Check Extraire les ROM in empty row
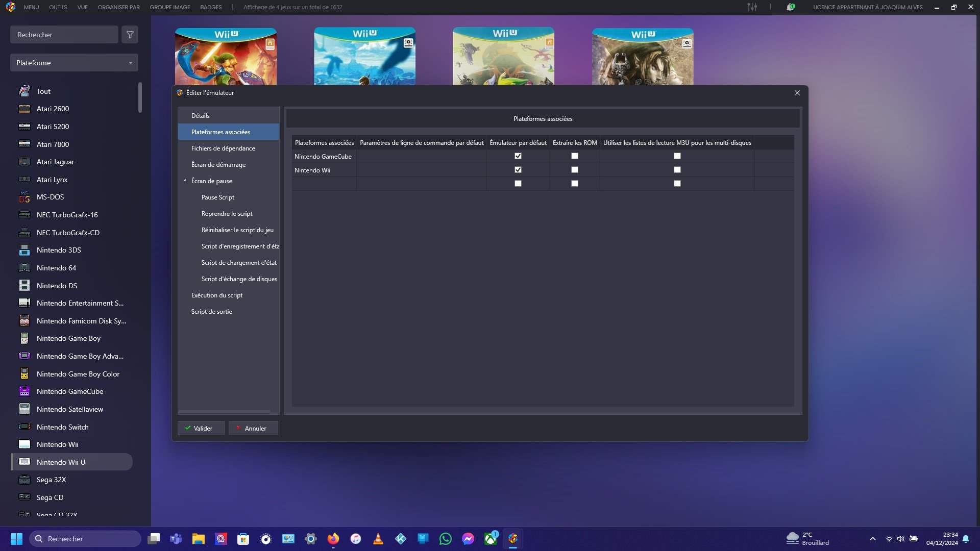Screen dimensions: 980x551 [575, 184]
